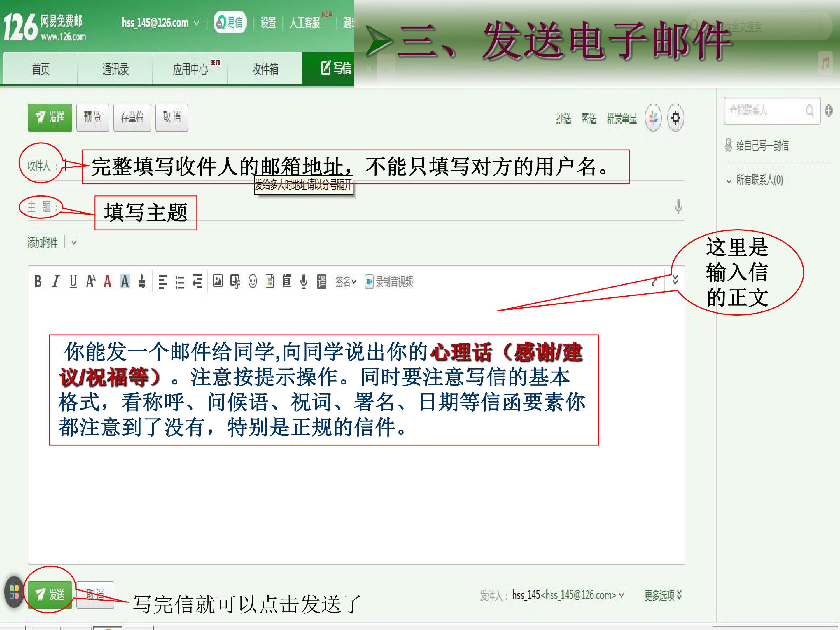Click the microphone icon in editor toolbar
Screen dimensions: 840x630
pos(304,282)
